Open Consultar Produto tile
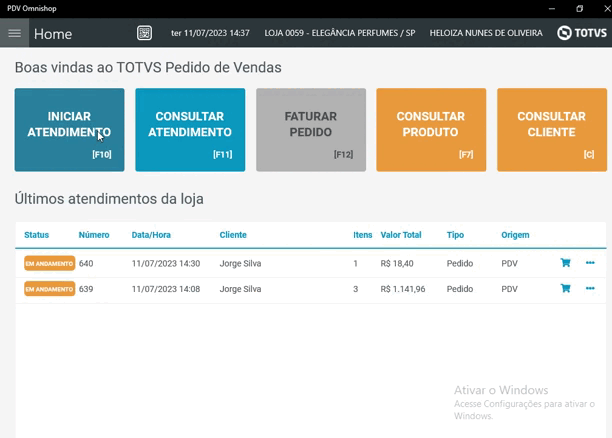The image size is (612, 438). (431, 130)
